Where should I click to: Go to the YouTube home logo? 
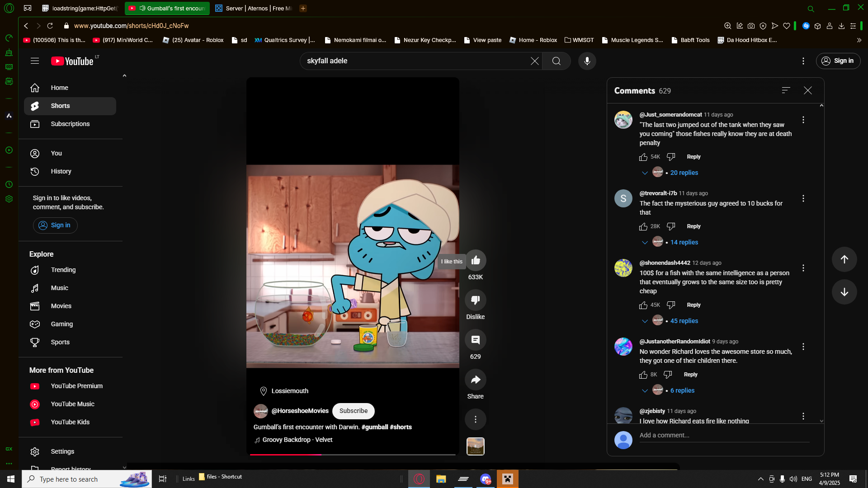tap(72, 61)
